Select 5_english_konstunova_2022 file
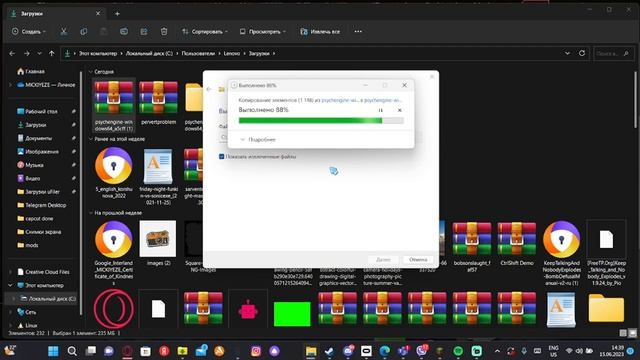Image resolution: width=640 pixels, height=360 pixels. (114, 173)
